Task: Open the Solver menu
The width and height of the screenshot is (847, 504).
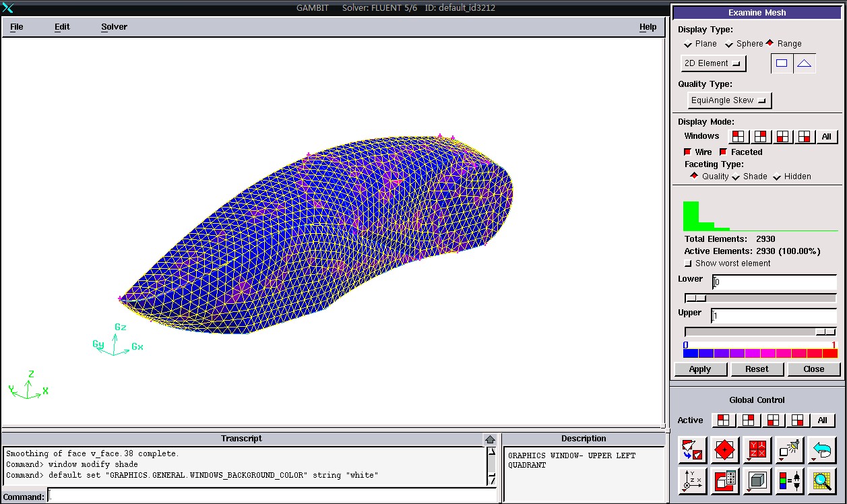Action: (114, 27)
